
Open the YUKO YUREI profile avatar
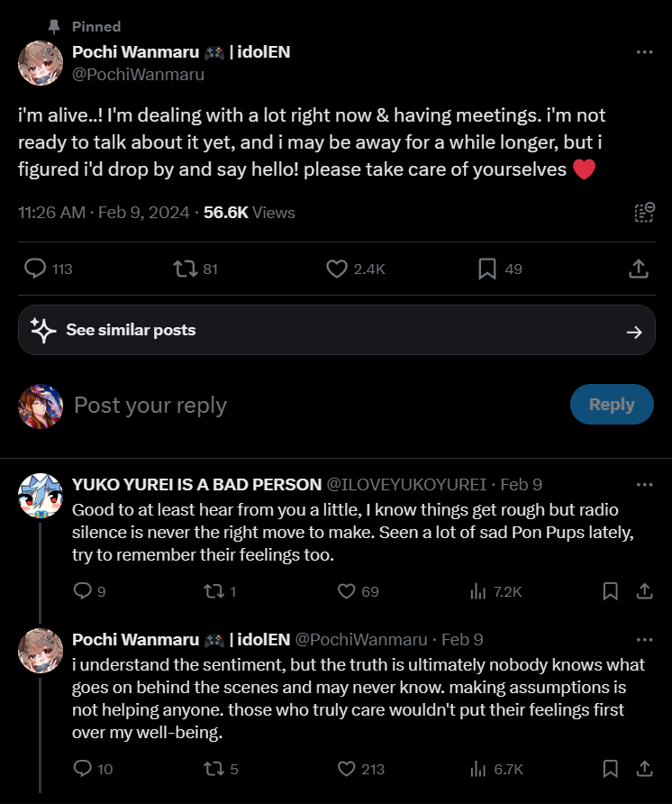pos(41,496)
